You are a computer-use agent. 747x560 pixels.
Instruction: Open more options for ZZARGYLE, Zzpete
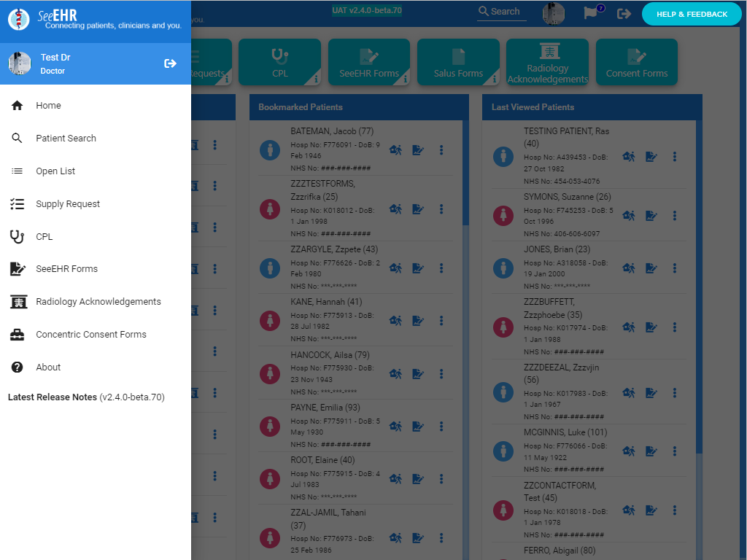click(x=441, y=268)
